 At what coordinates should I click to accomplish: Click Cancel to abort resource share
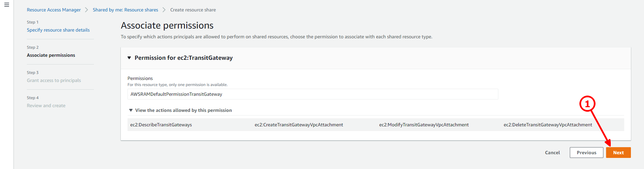click(x=552, y=153)
